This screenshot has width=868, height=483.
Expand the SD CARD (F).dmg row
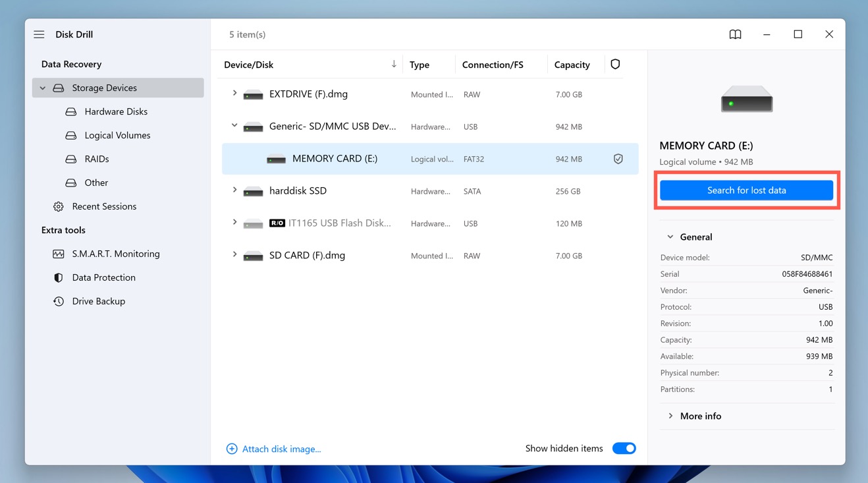click(x=234, y=254)
